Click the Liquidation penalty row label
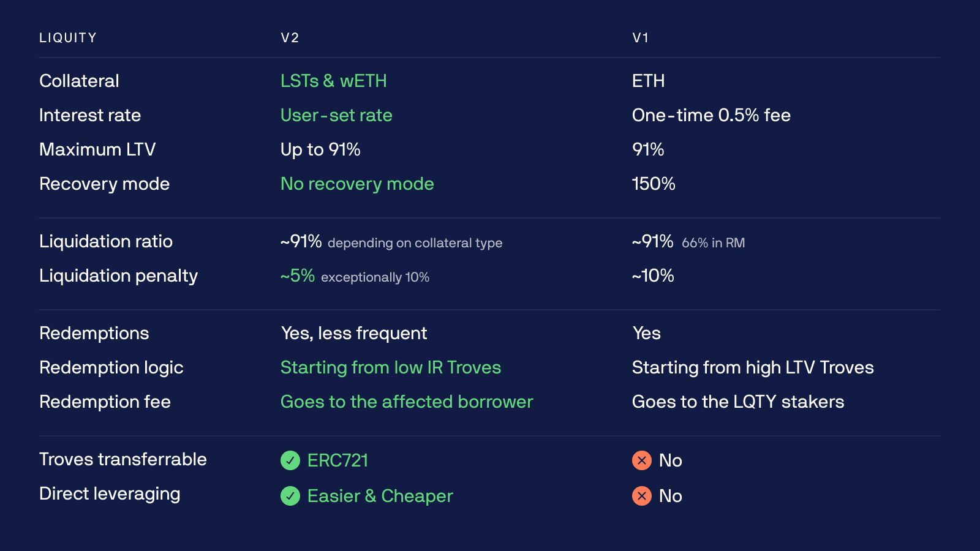The width and height of the screenshot is (980, 551). tap(118, 275)
